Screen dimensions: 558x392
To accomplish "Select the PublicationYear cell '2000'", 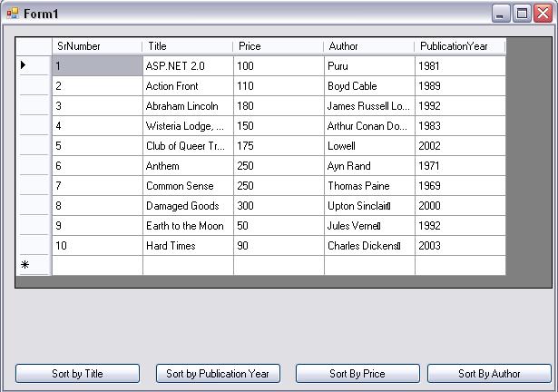I will click(460, 205).
